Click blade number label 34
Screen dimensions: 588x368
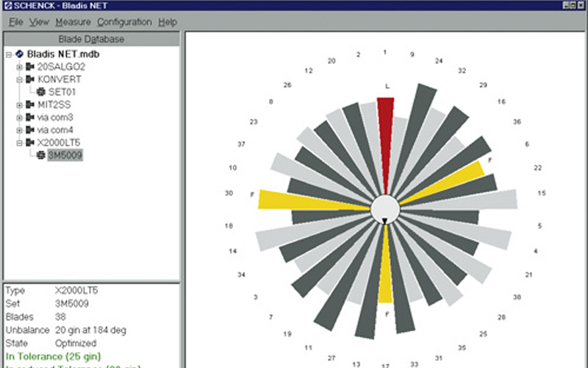point(241,275)
